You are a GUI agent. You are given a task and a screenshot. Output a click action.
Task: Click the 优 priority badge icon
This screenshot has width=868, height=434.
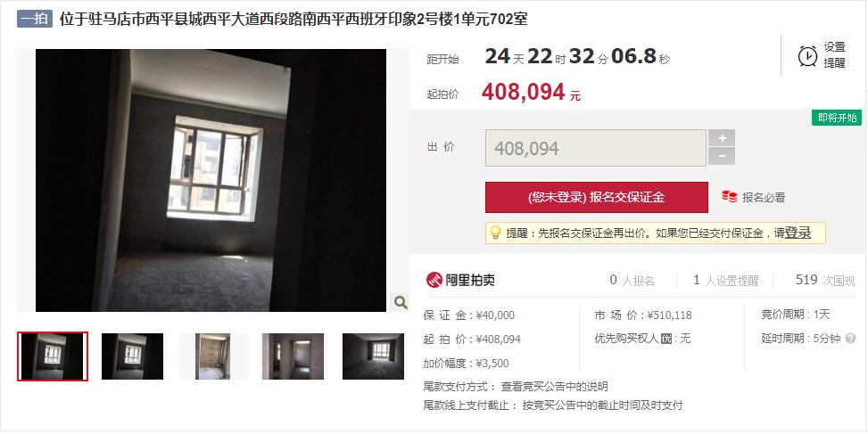[x=666, y=339]
